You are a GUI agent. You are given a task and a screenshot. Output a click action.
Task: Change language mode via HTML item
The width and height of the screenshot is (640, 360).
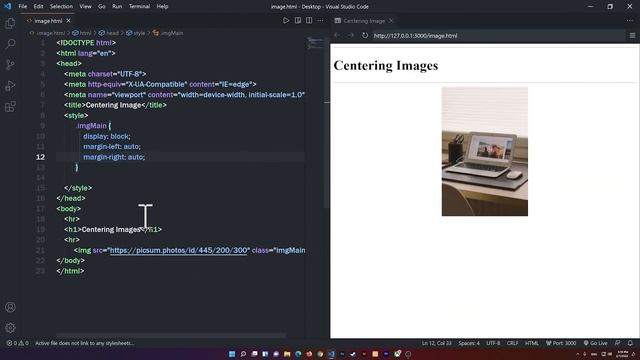point(531,343)
